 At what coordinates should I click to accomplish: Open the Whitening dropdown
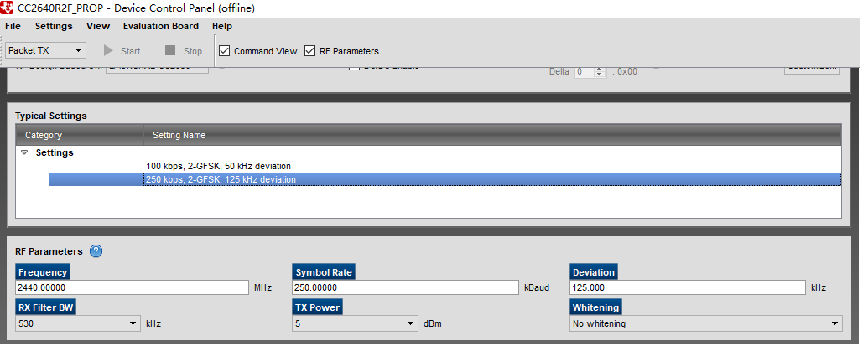coord(706,323)
